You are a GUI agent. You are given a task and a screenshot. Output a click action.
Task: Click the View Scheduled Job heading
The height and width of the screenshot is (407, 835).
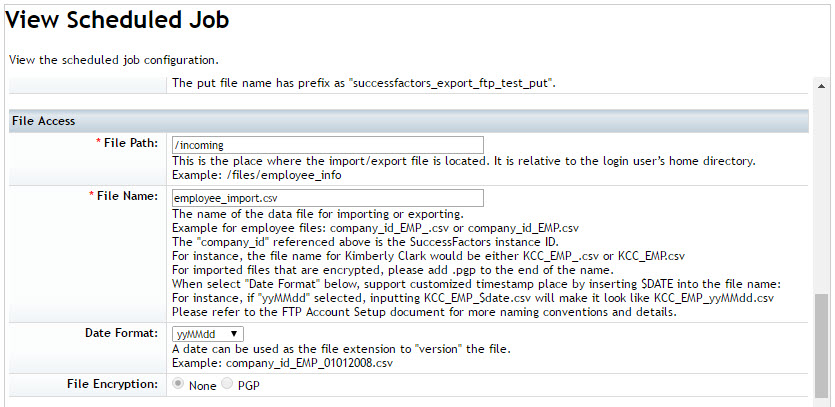117,20
